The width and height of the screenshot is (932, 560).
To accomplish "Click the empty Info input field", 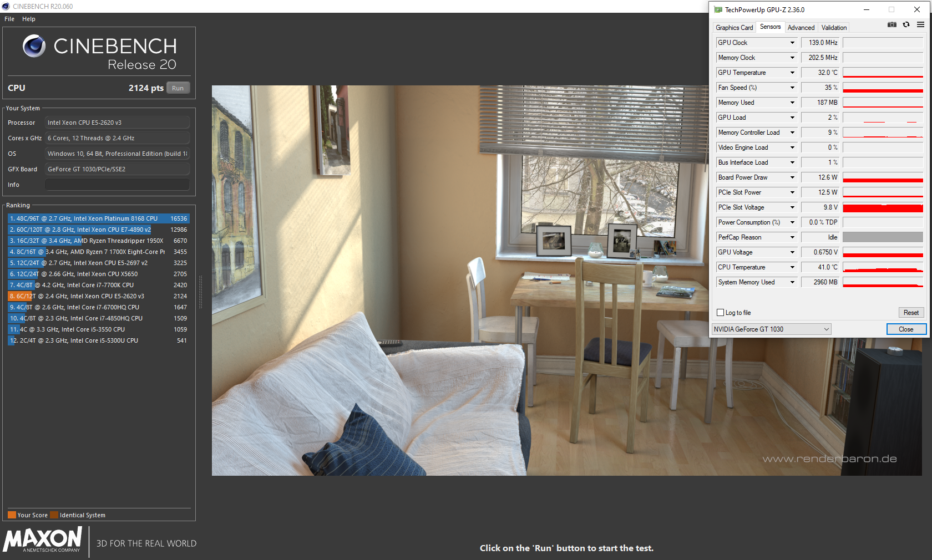I will coord(117,185).
